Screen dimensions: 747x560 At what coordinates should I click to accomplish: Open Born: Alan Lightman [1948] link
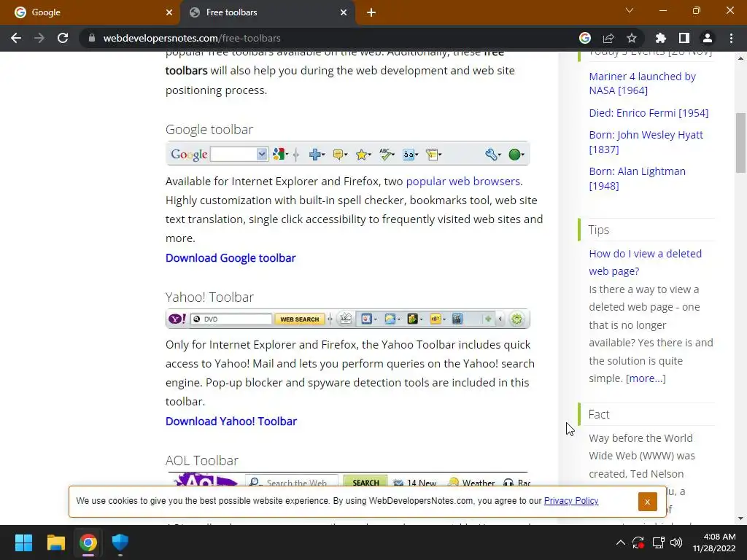pyautogui.click(x=637, y=179)
